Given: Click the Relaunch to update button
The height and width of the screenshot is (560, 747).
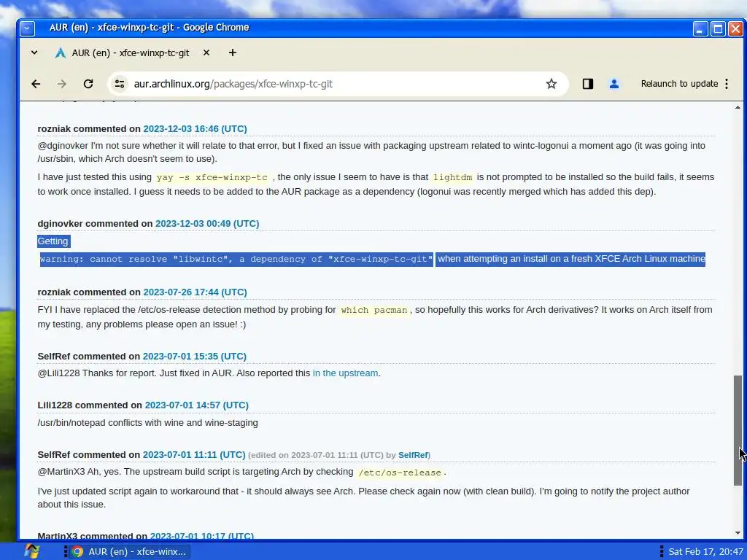Looking at the screenshot, I should [x=679, y=84].
